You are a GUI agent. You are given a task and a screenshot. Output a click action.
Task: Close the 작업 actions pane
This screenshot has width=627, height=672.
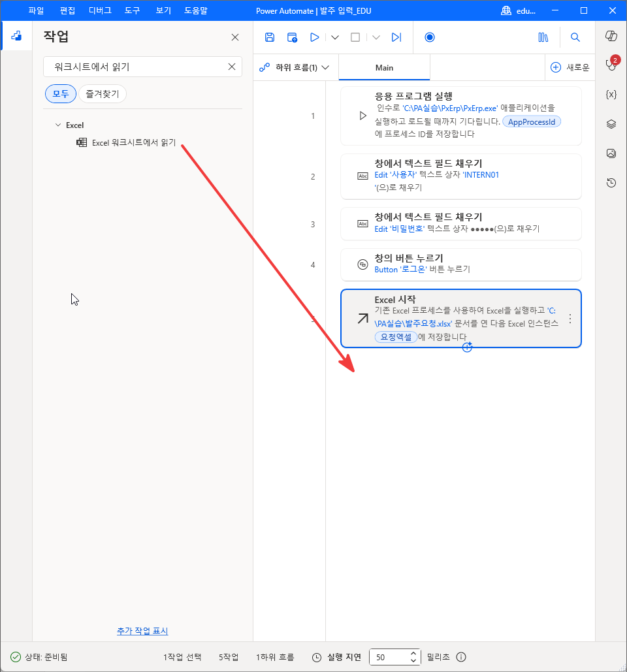pyautogui.click(x=235, y=37)
